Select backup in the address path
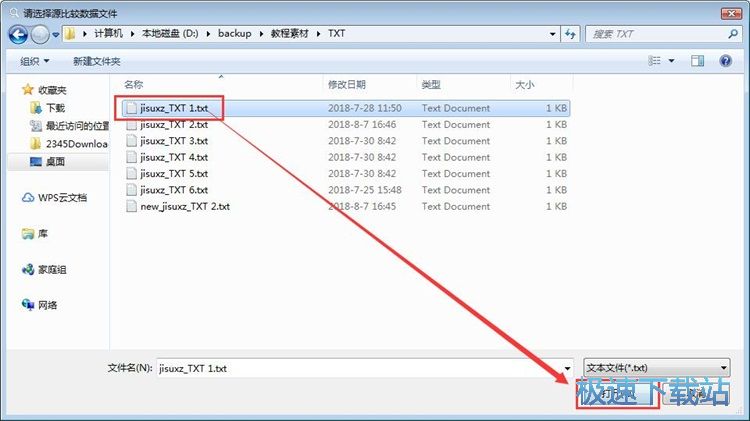 (234, 33)
